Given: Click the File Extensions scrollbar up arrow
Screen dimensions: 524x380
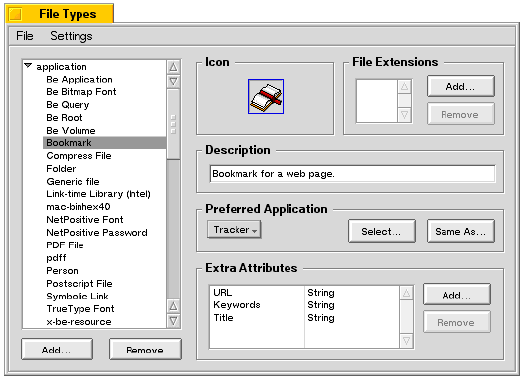Looking at the screenshot, I should coord(405,87).
